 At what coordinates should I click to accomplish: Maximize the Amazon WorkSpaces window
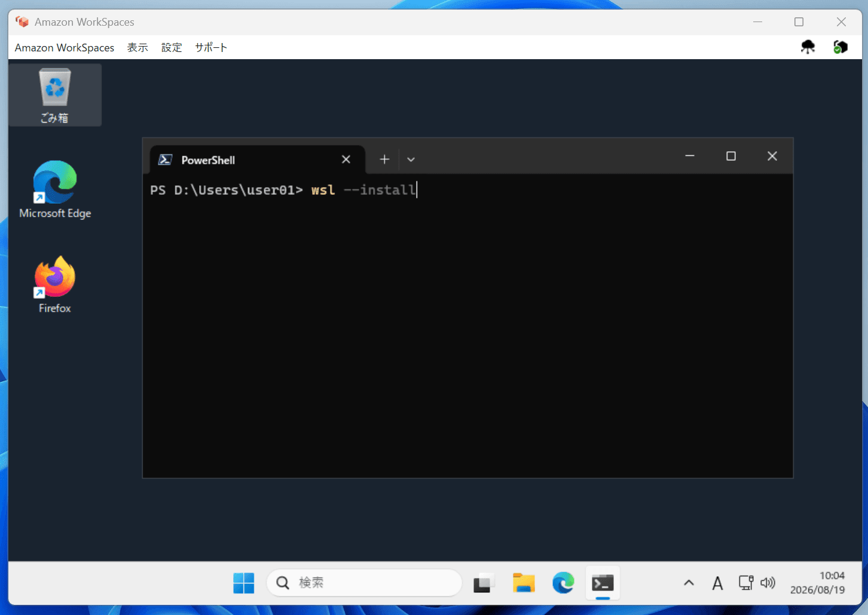pyautogui.click(x=799, y=22)
